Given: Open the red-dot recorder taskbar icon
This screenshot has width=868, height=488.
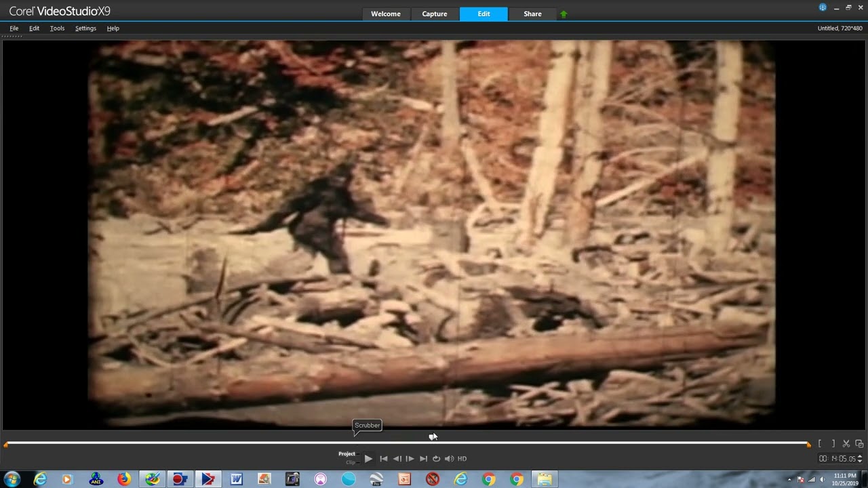Looking at the screenshot, I should tap(180, 479).
